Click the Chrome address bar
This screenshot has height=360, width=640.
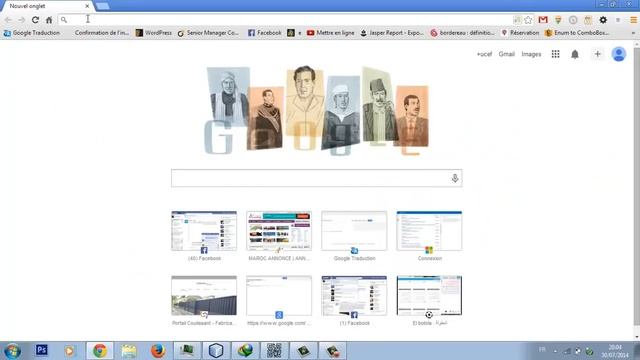point(286,20)
